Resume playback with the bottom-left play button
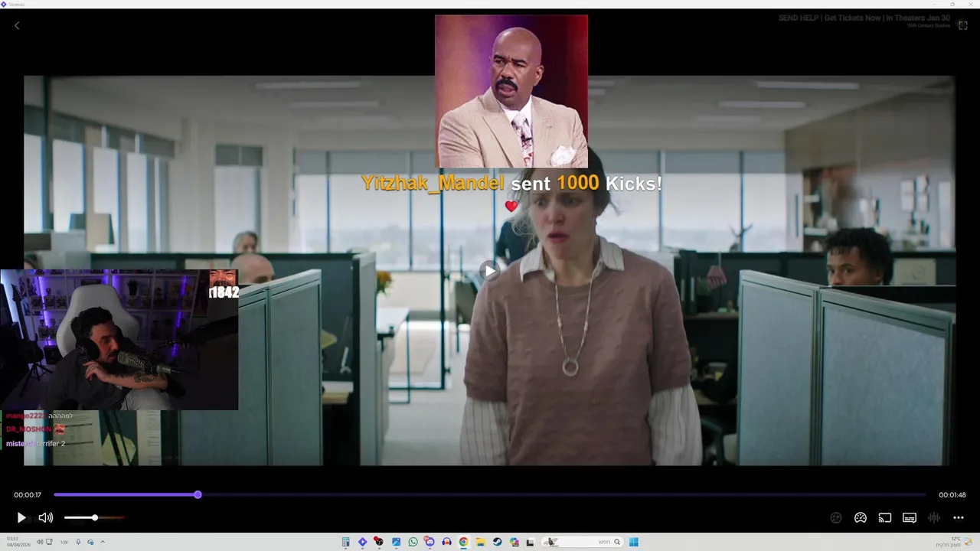Image resolution: width=980 pixels, height=551 pixels. coord(21,518)
